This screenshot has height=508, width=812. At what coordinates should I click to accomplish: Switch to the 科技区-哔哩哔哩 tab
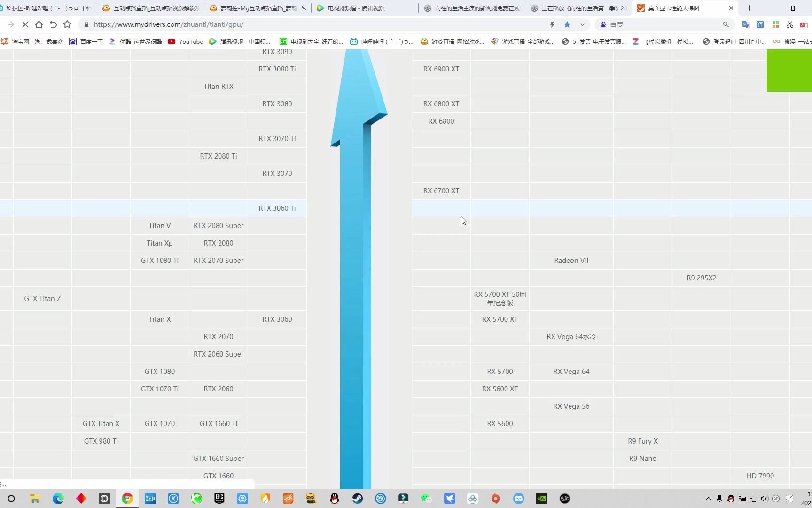point(48,8)
